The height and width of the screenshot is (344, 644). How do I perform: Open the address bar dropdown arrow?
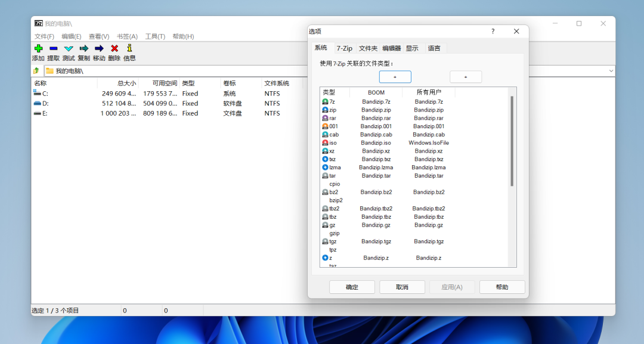[611, 70]
